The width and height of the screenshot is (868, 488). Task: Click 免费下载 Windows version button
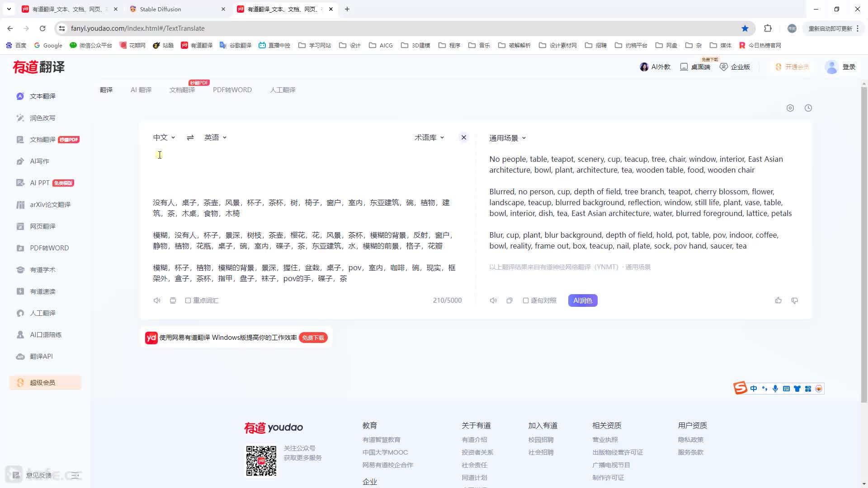(313, 338)
